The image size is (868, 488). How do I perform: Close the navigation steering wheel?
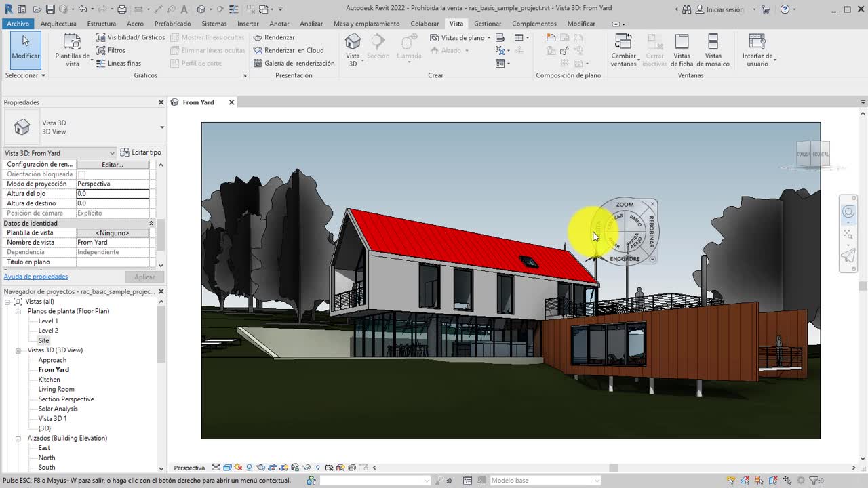tap(653, 204)
